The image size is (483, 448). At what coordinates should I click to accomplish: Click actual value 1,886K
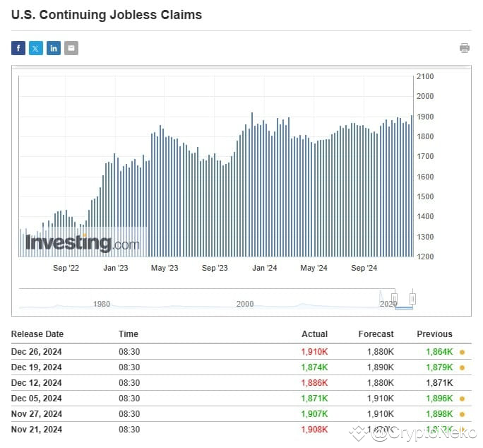(x=314, y=382)
